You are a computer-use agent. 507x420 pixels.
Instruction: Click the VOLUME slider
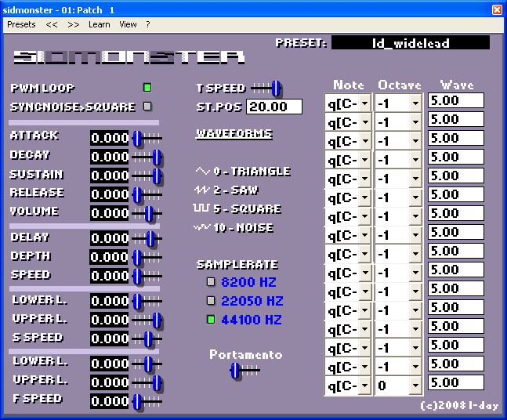coord(147,213)
